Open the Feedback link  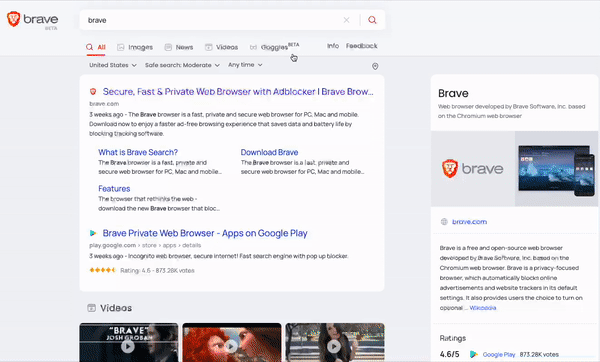[x=362, y=46]
